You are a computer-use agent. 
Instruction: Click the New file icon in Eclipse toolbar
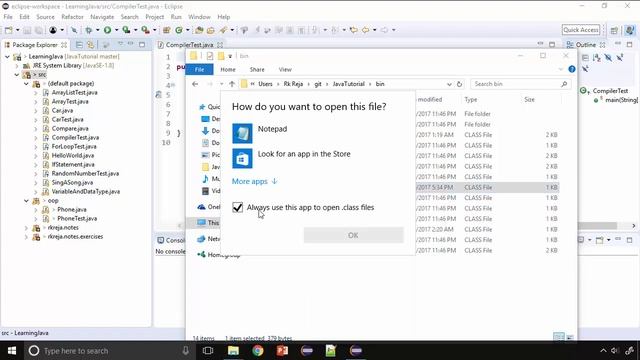9,30
